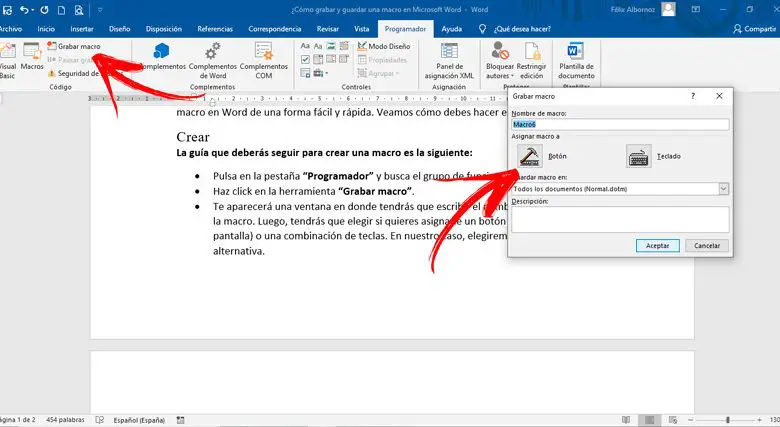This screenshot has height=427, width=780.
Task: Insert picture content control
Action: 331,46
